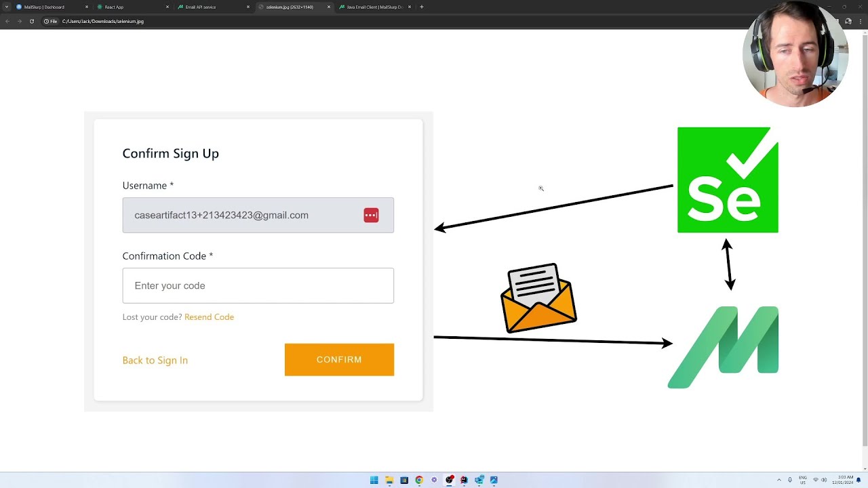Switch to the Email API service tab
Image resolution: width=868 pixels, height=488 pixels.
(213, 7)
